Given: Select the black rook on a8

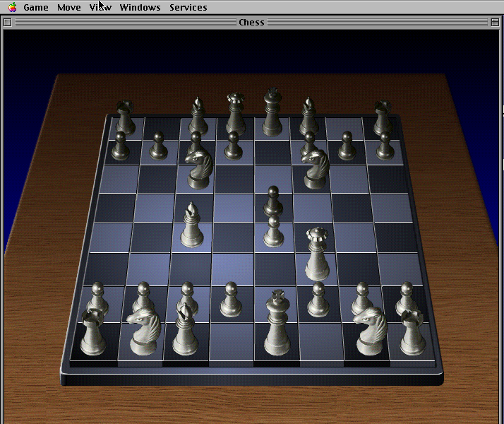Looking at the screenshot, I should 125,117.
